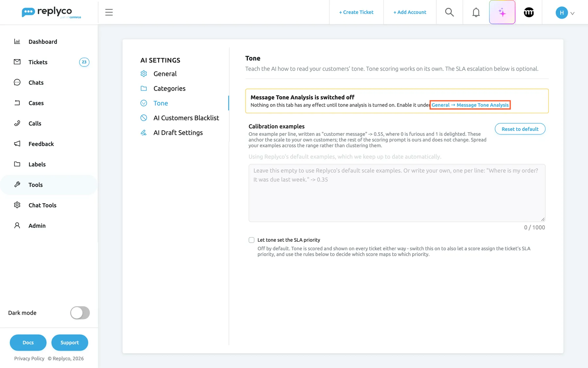Select the Tone settings tab
The width and height of the screenshot is (588, 368).
click(x=160, y=103)
